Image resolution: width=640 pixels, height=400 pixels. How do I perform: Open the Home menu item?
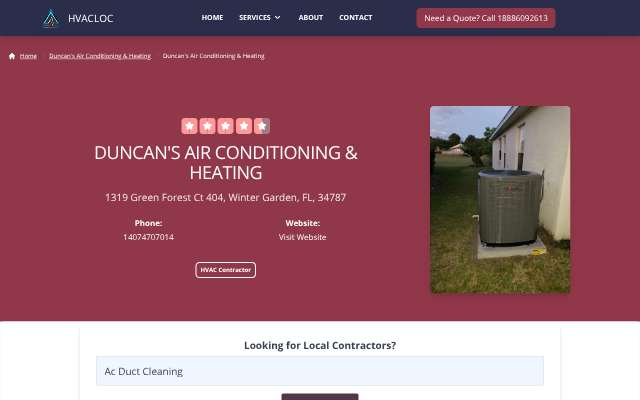pos(212,18)
